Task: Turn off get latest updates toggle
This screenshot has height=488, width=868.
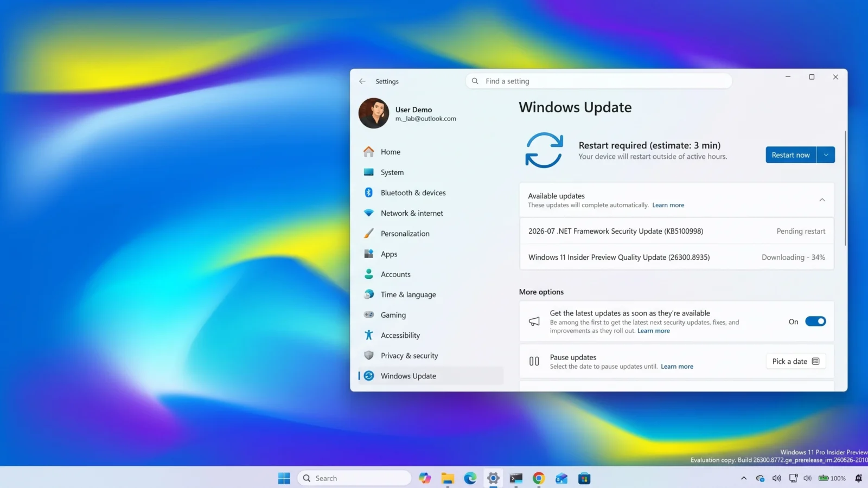Action: (x=815, y=322)
